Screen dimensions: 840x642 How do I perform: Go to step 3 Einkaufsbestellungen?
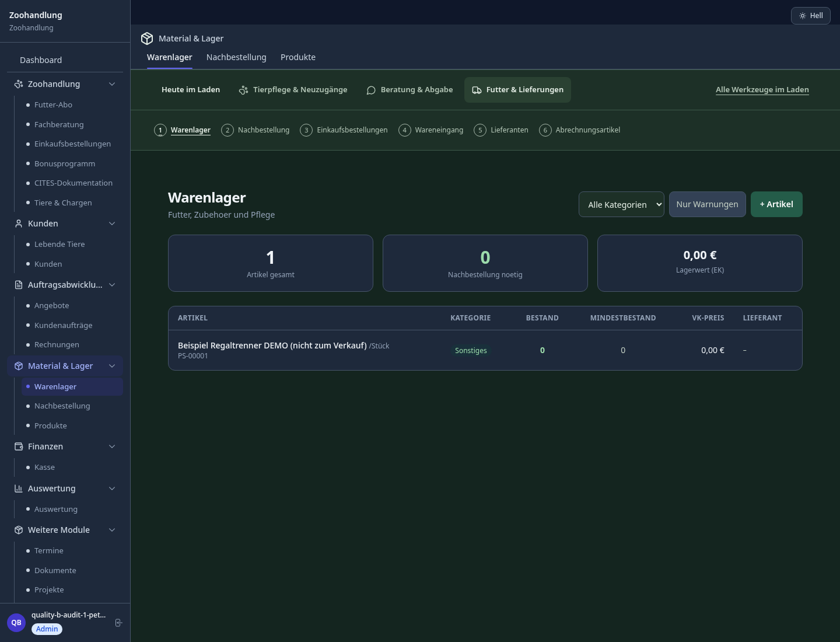tap(344, 130)
